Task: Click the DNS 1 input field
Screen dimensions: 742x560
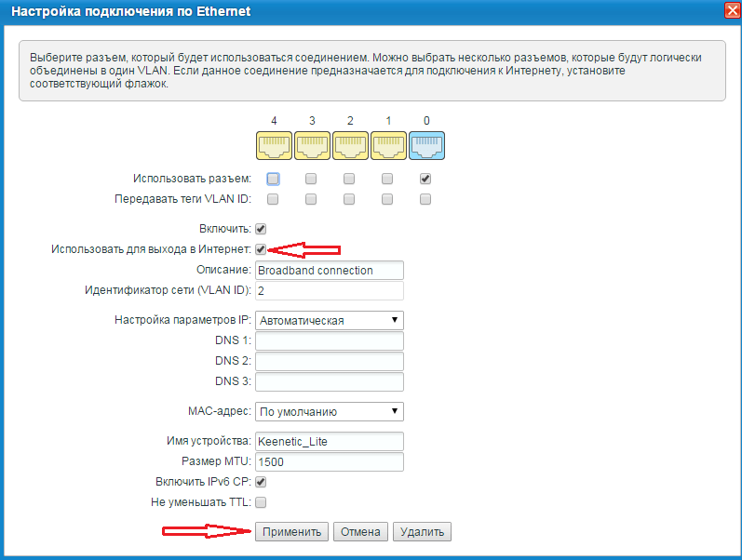Action: click(329, 341)
